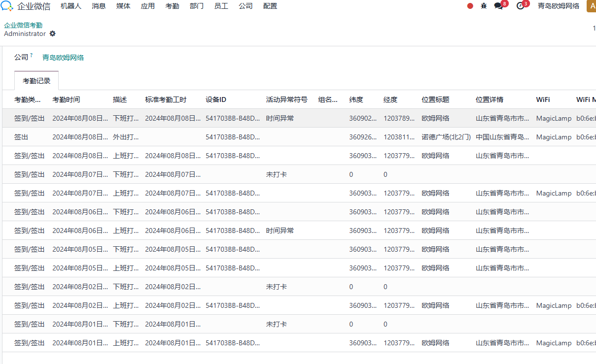Open the 配置 menu

point(270,6)
